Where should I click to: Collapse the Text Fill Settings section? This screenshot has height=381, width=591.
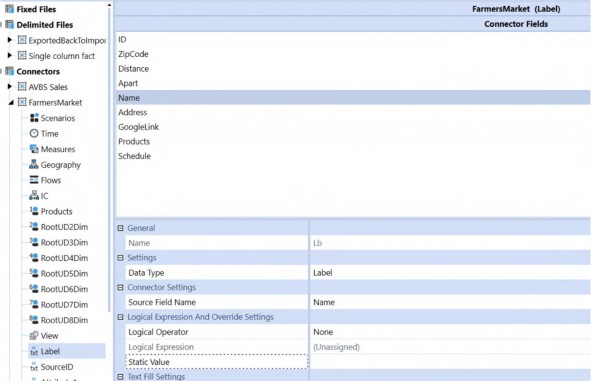[x=120, y=376]
